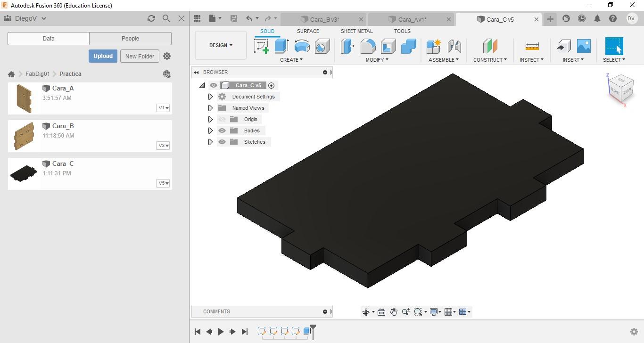Switch to the Cara_B v3 document tab
Image resolution: width=644 pixels, height=343 pixels.
323,19
